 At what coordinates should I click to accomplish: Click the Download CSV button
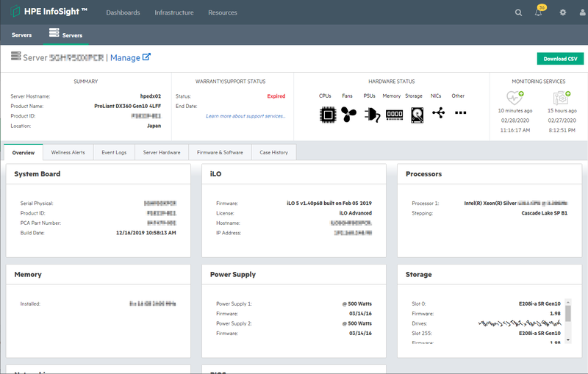pyautogui.click(x=560, y=59)
